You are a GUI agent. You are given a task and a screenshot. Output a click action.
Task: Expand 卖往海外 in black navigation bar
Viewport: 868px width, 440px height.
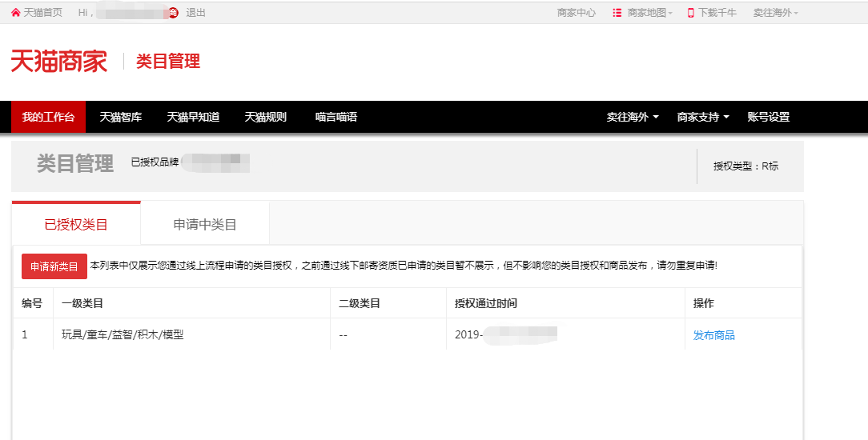[x=633, y=117]
